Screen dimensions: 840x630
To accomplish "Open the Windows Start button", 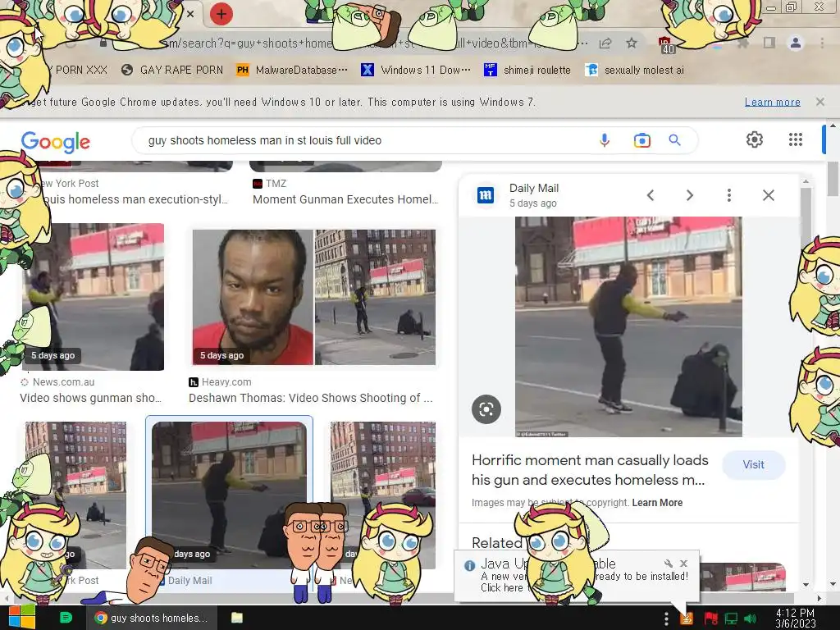I will coord(21,618).
